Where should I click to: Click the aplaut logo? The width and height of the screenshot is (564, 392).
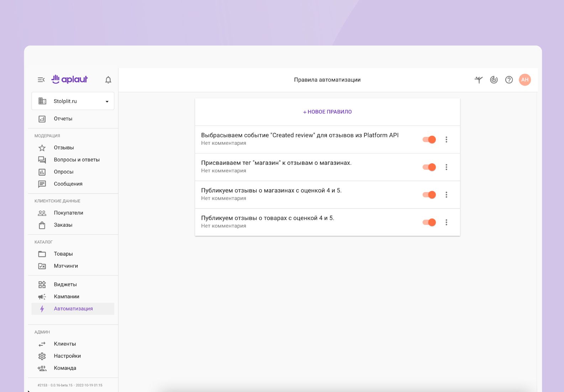coord(70,79)
